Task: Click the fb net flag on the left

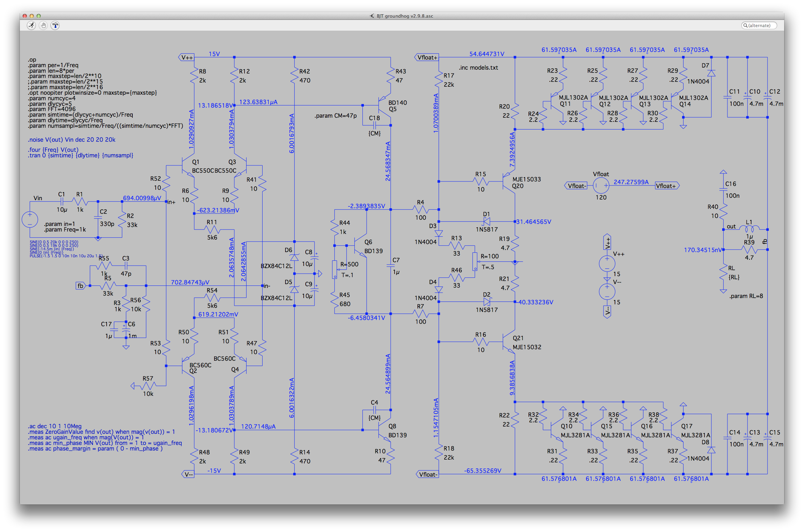Action: click(80, 286)
